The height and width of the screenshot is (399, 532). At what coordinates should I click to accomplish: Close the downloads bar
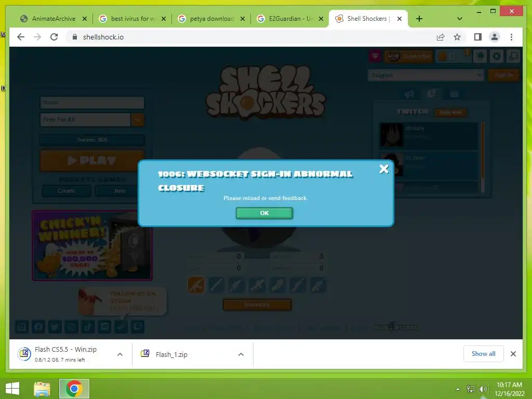tap(513, 354)
